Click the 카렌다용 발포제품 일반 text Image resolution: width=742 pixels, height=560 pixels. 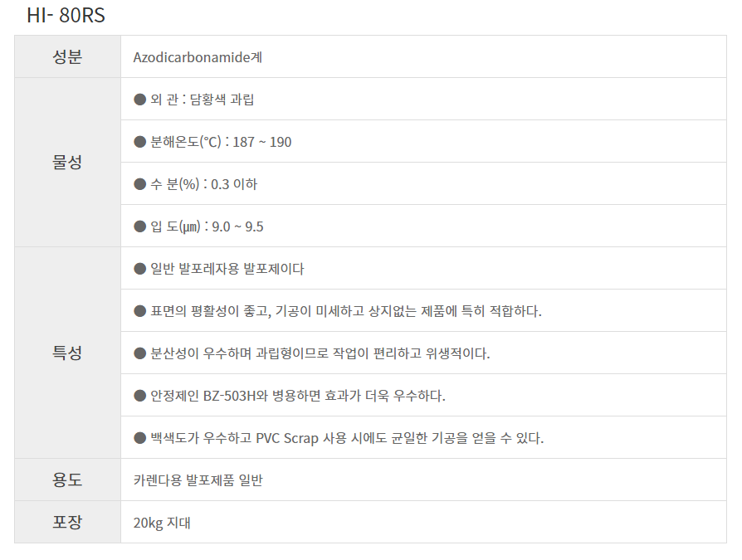(198, 480)
